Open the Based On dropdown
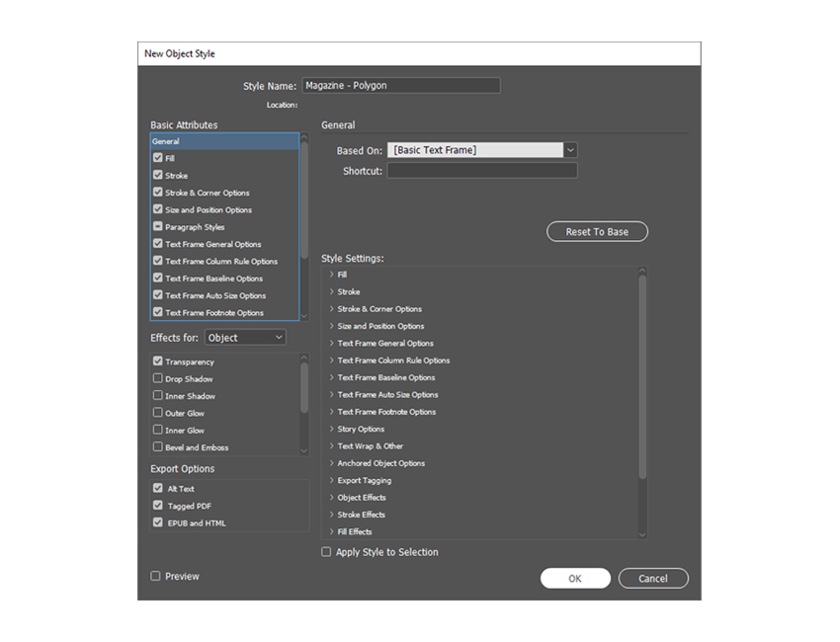 pos(570,150)
